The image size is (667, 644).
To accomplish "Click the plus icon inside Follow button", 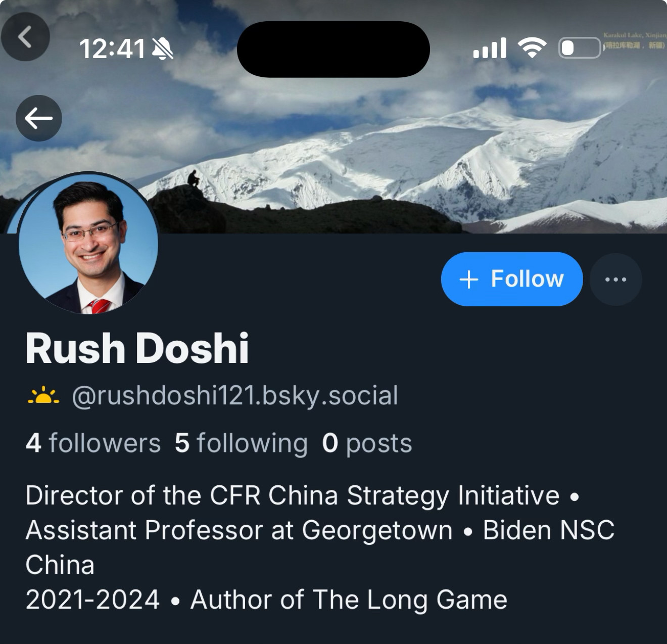I will (469, 279).
